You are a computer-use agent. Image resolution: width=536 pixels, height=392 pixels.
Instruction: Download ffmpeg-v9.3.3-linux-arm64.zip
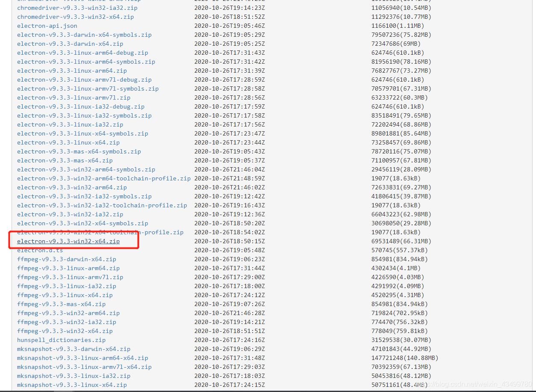coord(68,268)
